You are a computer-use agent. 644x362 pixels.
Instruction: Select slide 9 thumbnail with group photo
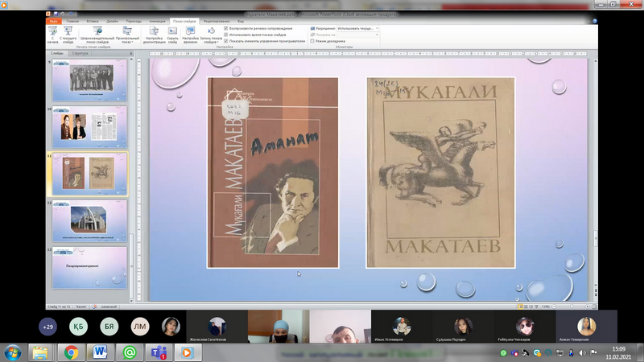point(89,80)
